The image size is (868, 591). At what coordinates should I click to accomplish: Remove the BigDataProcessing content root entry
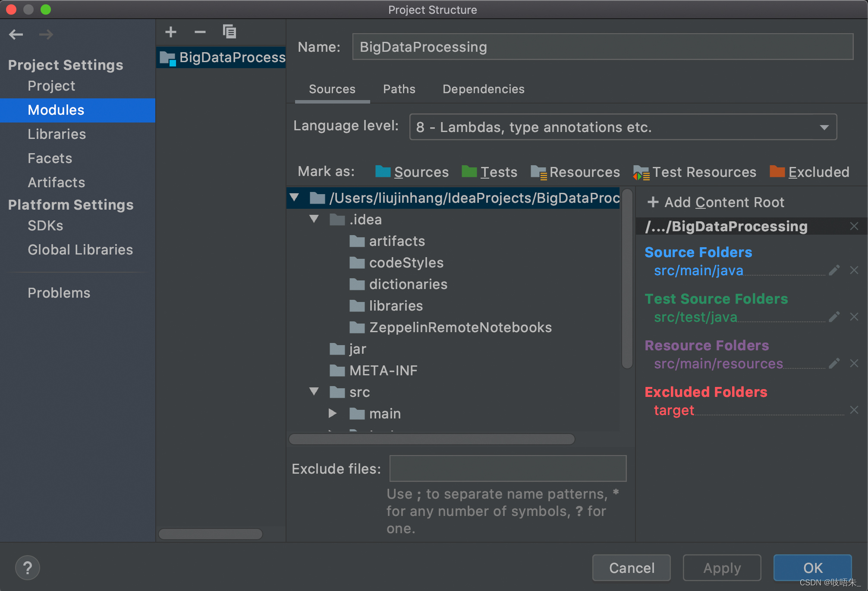click(x=854, y=226)
